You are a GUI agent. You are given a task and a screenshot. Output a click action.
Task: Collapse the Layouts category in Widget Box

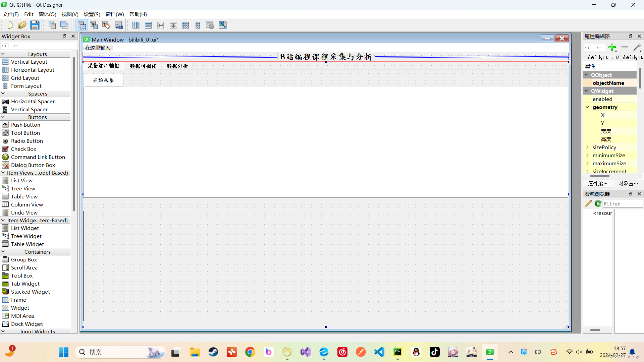[3, 54]
